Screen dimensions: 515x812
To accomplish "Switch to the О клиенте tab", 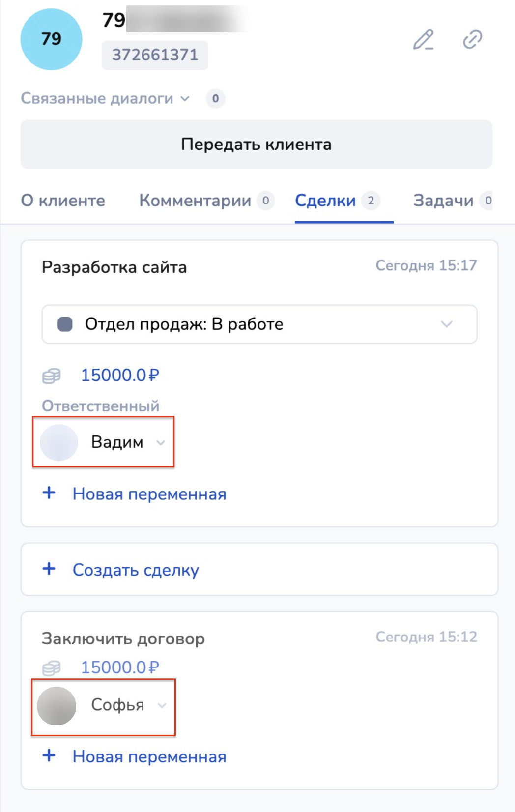I will click(x=63, y=201).
